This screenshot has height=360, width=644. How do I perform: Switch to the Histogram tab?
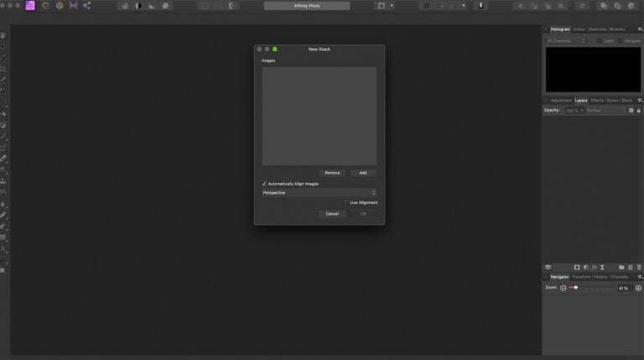[560, 29]
